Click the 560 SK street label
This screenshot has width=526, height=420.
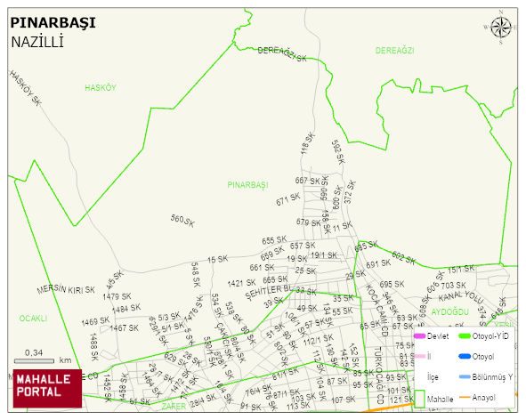[182, 221]
